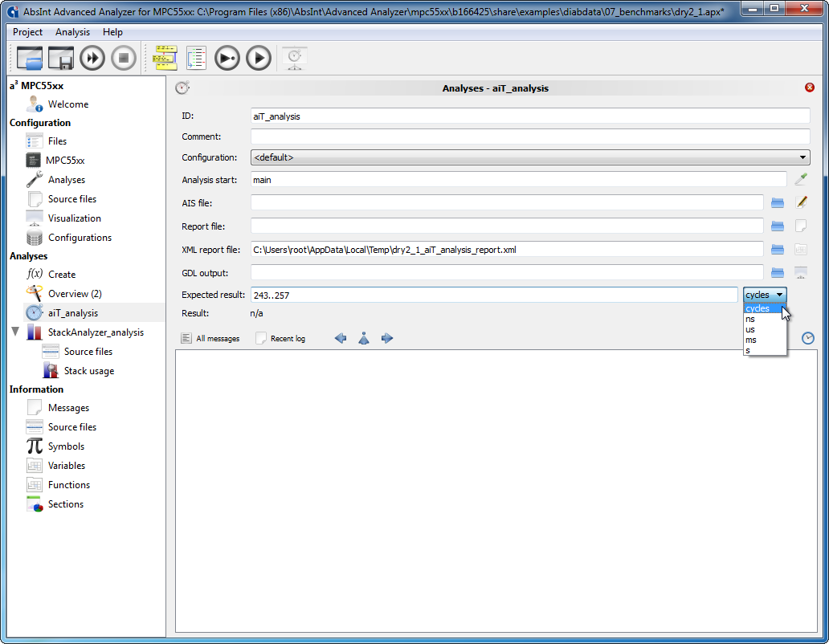This screenshot has height=644, width=829.
Task: Collapse the cycles unit dropdown
Action: 765,295
